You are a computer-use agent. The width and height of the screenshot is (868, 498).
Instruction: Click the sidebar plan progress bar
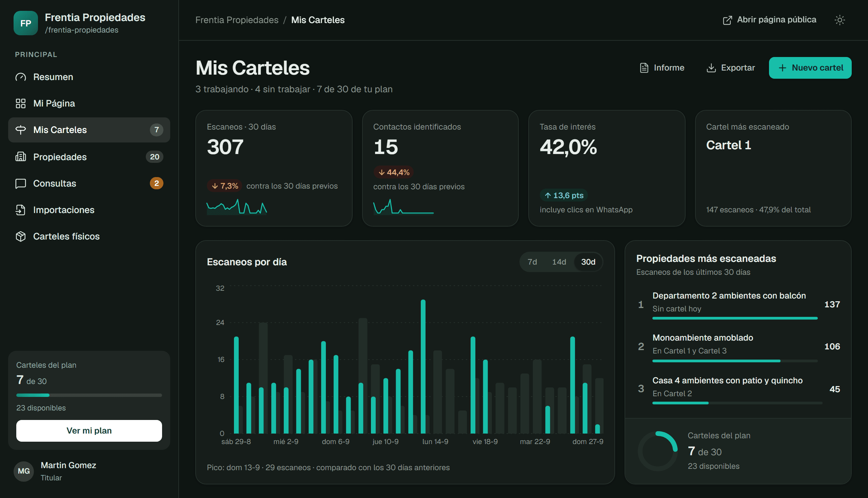[x=89, y=395]
